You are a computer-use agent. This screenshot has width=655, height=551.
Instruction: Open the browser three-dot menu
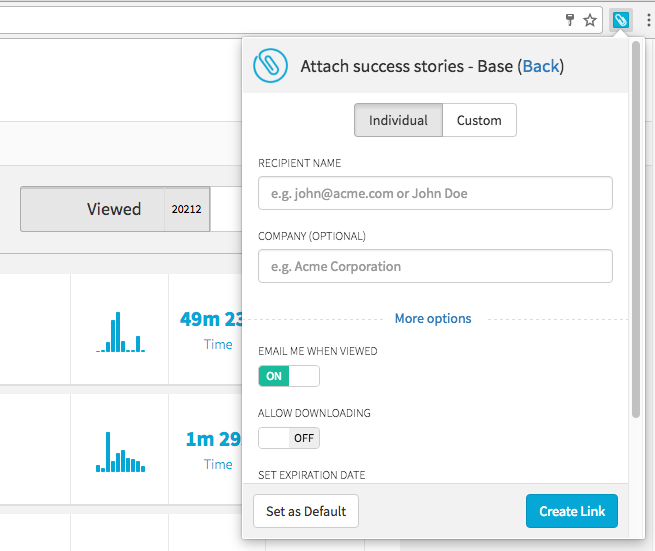pos(648,20)
